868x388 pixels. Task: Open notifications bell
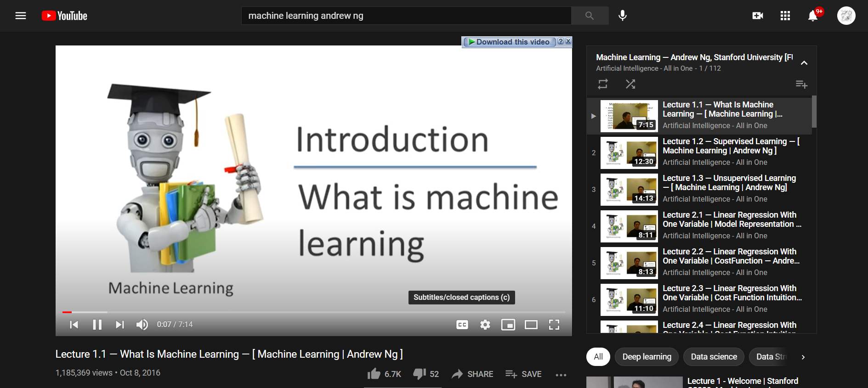tap(813, 16)
